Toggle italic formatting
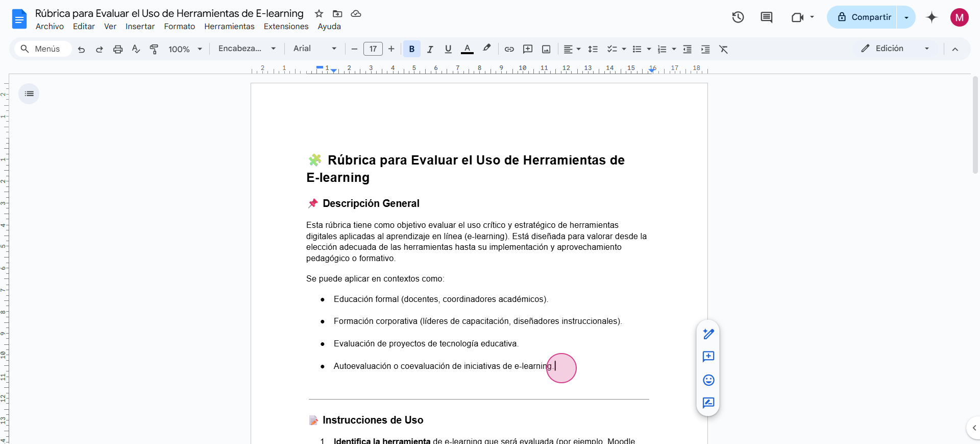This screenshot has height=444, width=980. coord(430,49)
